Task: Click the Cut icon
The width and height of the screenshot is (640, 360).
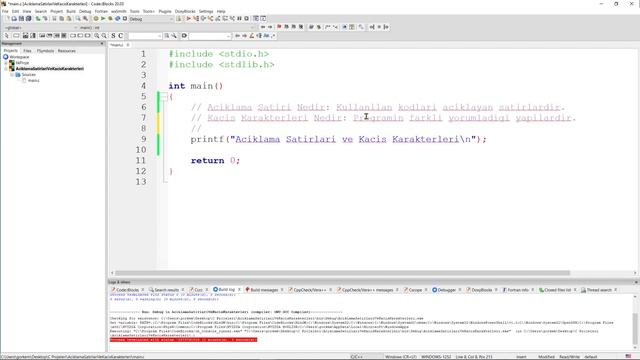Action: coord(54,19)
